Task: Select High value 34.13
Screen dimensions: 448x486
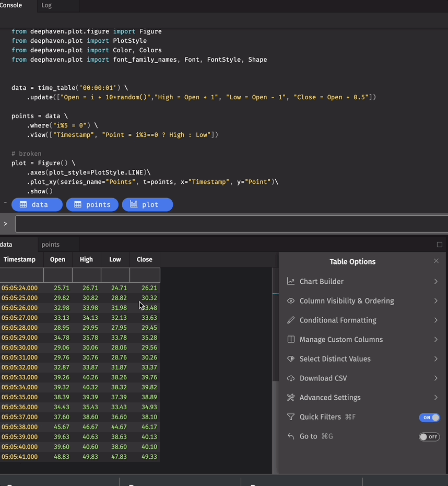Action: click(x=87, y=318)
